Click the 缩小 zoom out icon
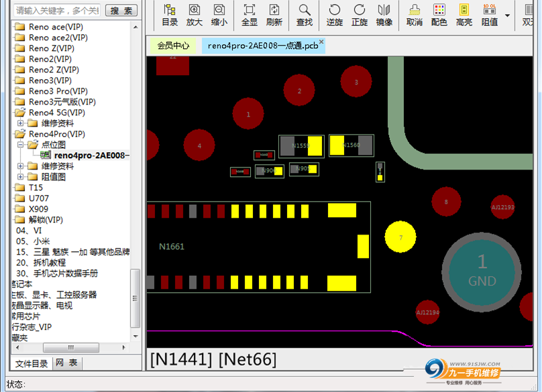Viewport: 542px width, 392px height. (219, 15)
